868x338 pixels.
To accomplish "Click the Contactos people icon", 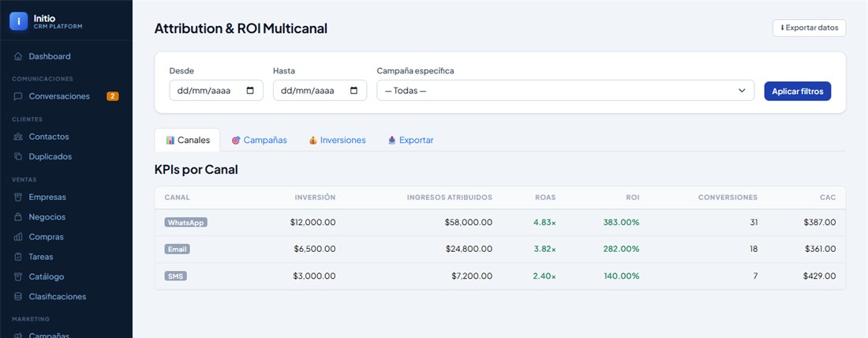I will [18, 137].
